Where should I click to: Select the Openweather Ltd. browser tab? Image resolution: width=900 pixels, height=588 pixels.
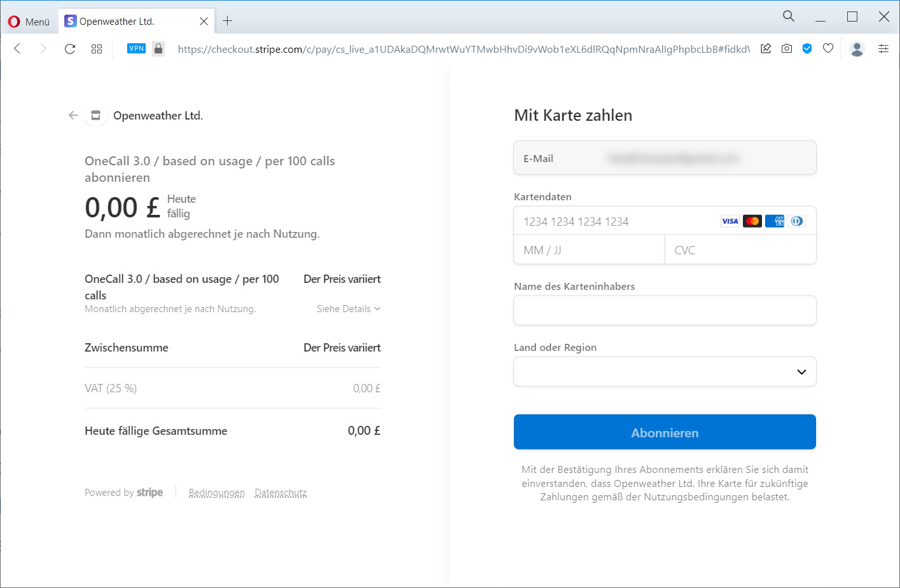[136, 22]
